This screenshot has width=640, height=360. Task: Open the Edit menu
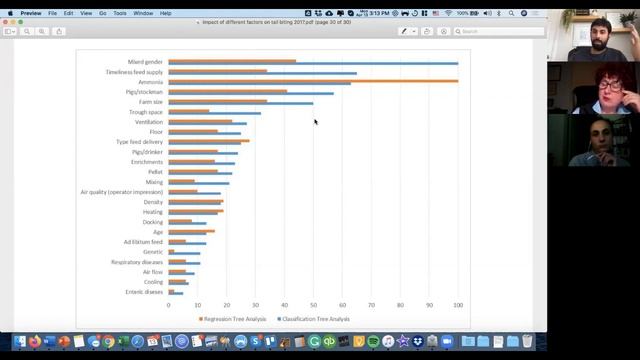click(x=69, y=13)
